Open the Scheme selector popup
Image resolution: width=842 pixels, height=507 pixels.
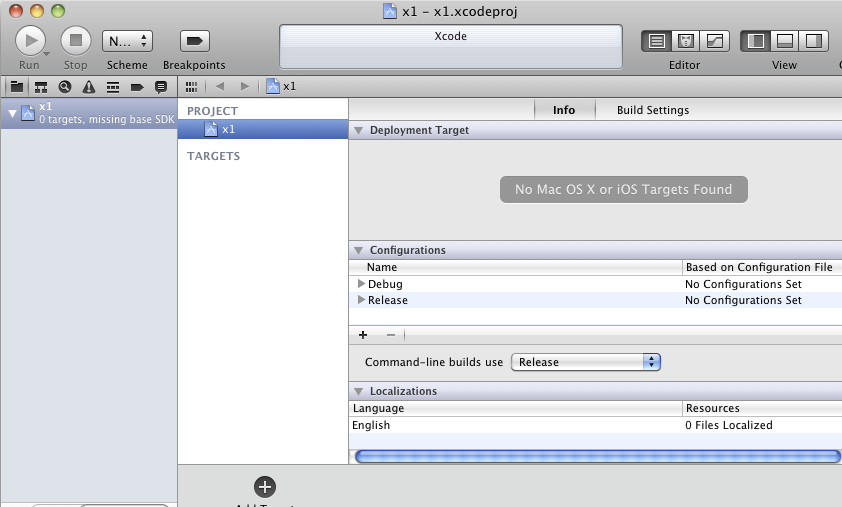(127, 41)
